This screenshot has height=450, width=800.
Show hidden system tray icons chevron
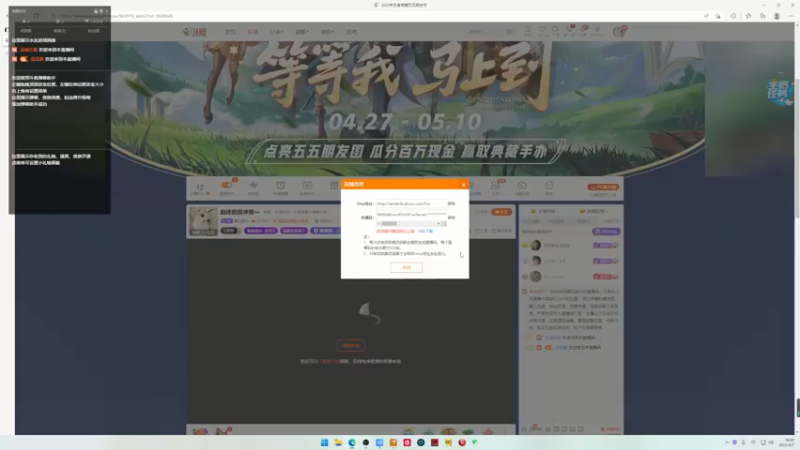tap(727, 442)
